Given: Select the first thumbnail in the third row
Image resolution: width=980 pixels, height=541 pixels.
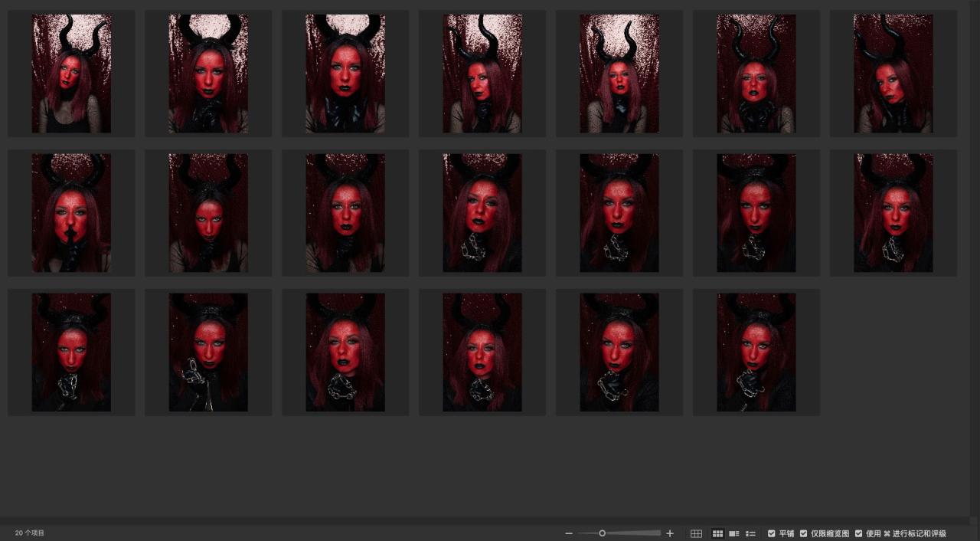Looking at the screenshot, I should (71, 352).
